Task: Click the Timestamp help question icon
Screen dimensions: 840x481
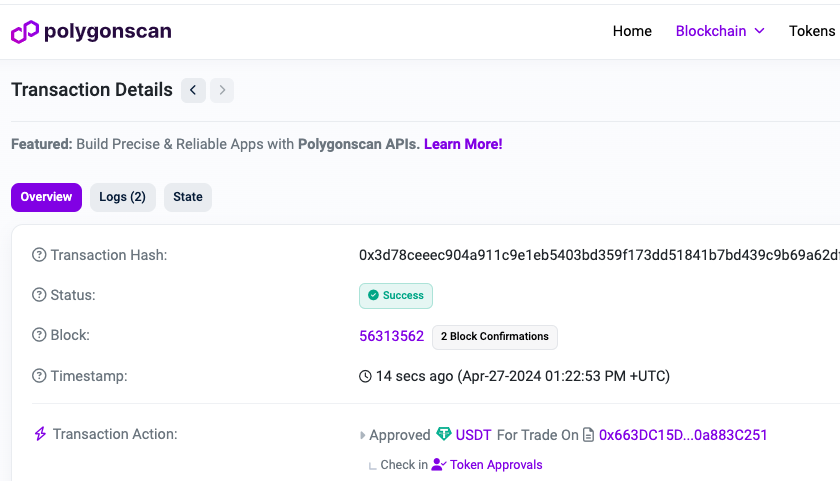Action: [39, 376]
